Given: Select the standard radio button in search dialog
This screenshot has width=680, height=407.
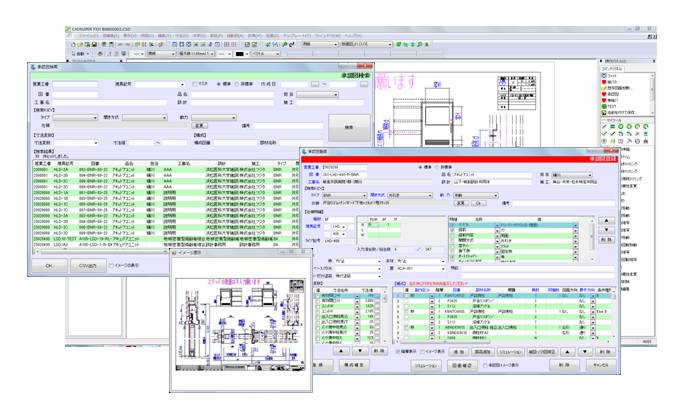Looking at the screenshot, I should (219, 84).
